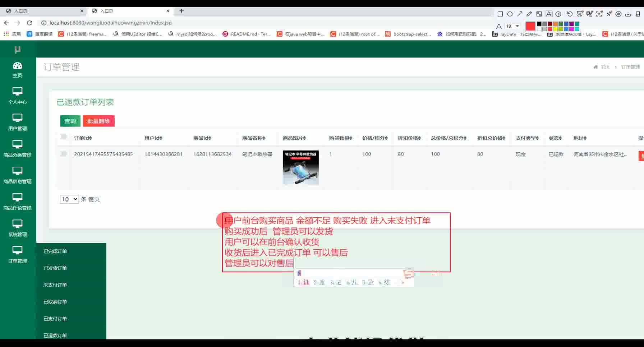Click the red 批量删除 button
Screen dimensions: 644x347
[98, 121]
